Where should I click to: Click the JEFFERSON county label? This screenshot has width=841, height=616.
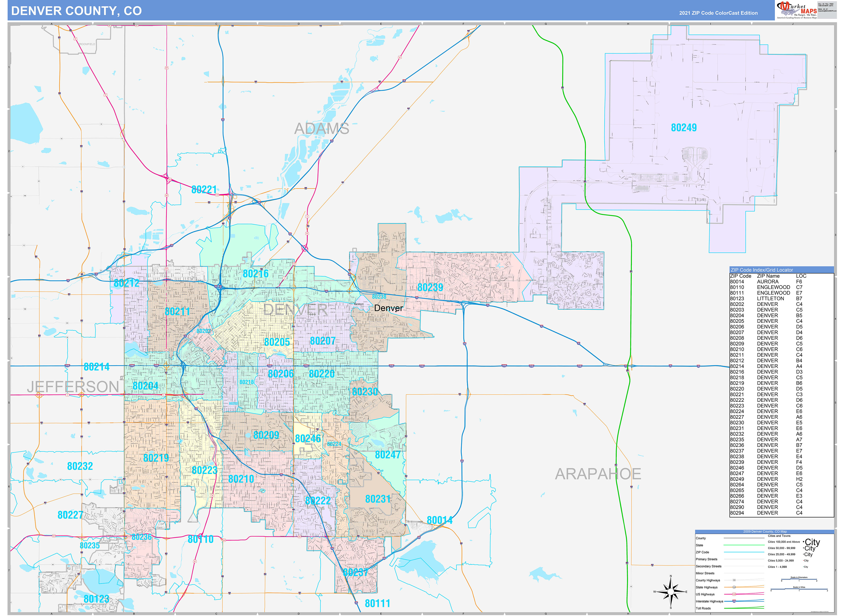click(73, 387)
